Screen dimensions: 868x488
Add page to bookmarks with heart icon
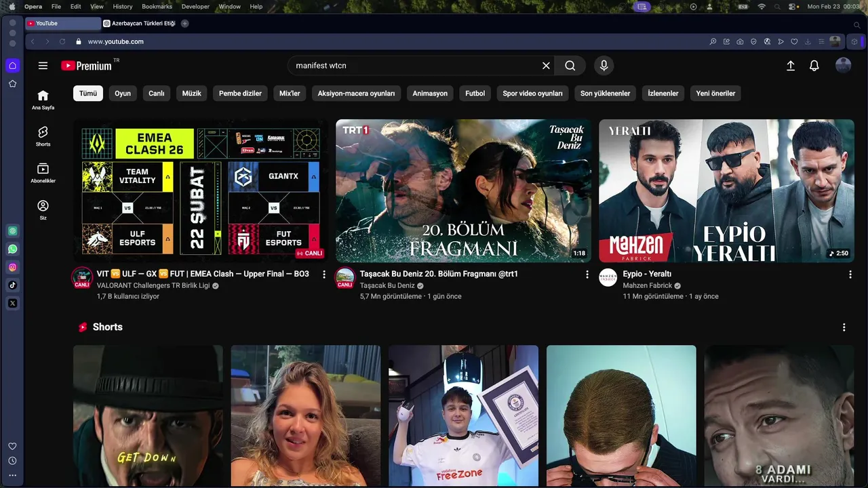pos(794,41)
